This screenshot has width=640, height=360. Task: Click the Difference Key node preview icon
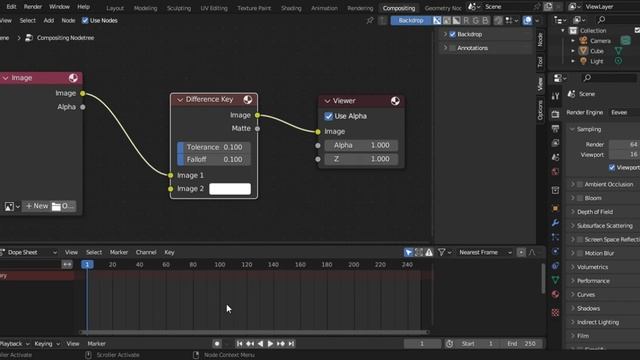click(x=248, y=100)
